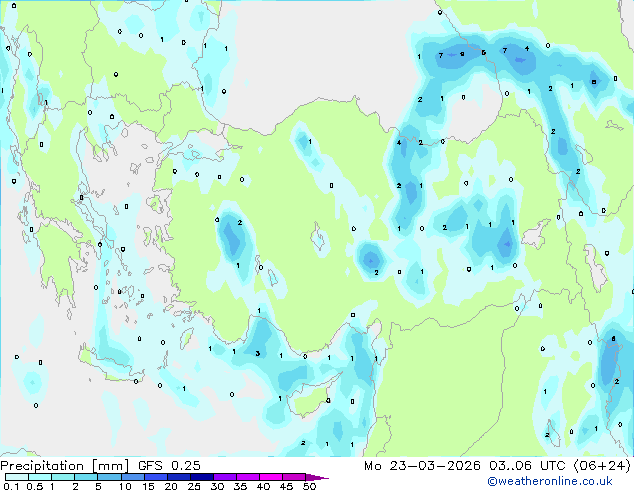Click the '03..06 UTC' time text
The image size is (634, 490).
coord(527,465)
